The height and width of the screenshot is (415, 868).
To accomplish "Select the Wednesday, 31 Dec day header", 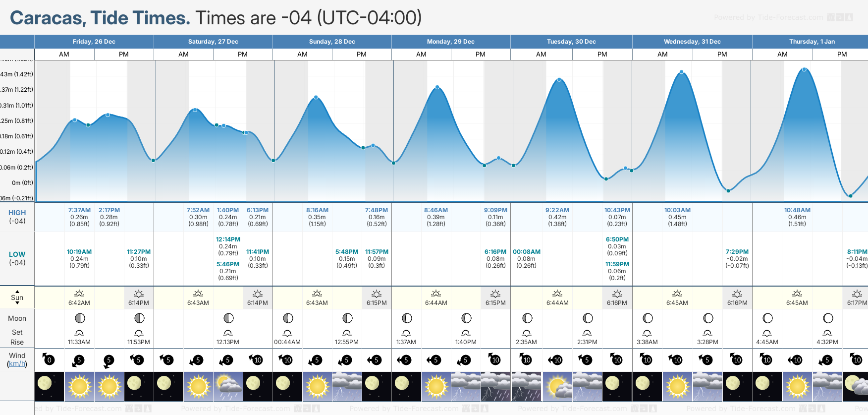I will 692,42.
